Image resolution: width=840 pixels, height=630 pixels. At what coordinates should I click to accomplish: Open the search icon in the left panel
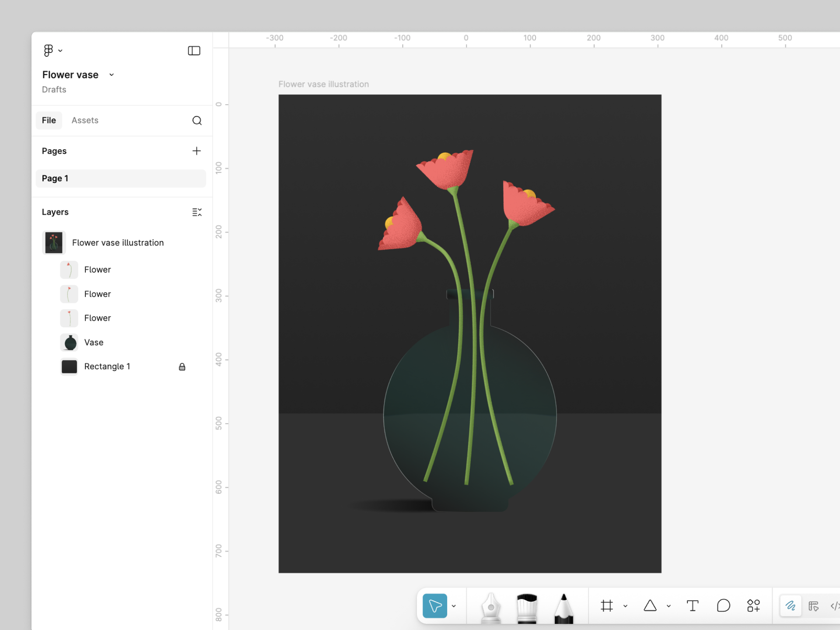197,120
